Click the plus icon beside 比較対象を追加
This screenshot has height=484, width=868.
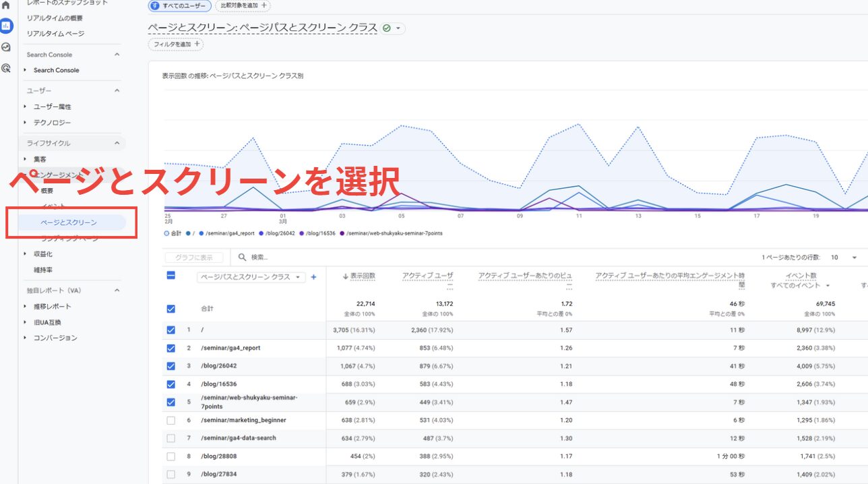(x=263, y=5)
